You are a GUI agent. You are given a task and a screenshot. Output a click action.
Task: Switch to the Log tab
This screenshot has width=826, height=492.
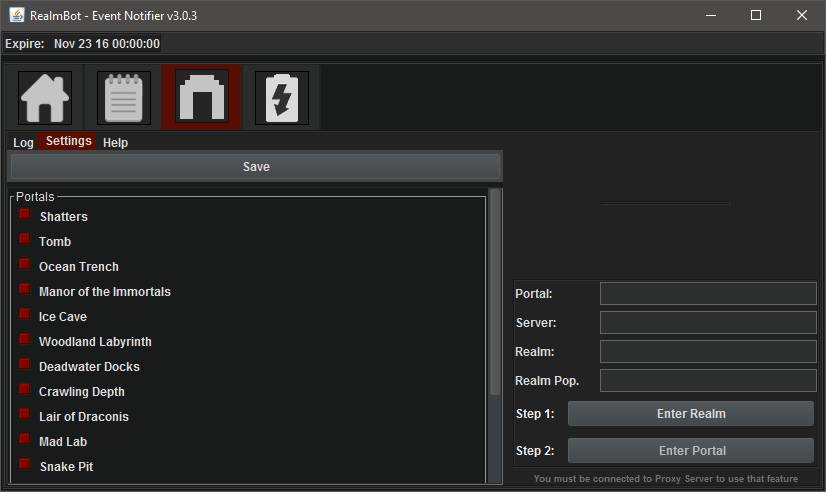[23, 143]
